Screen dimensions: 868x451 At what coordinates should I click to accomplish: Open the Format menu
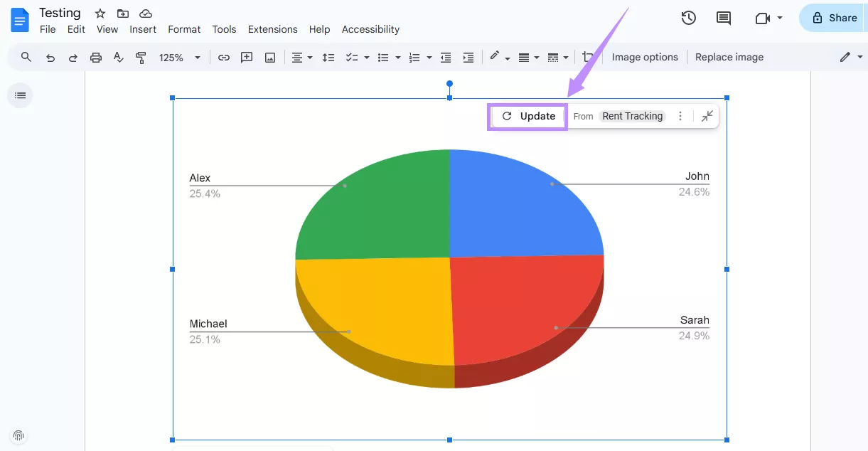point(184,29)
